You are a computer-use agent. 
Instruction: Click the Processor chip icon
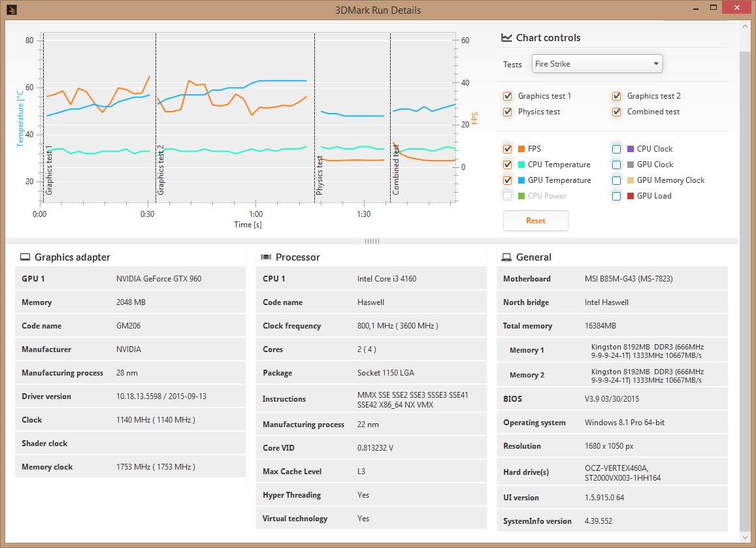(266, 257)
